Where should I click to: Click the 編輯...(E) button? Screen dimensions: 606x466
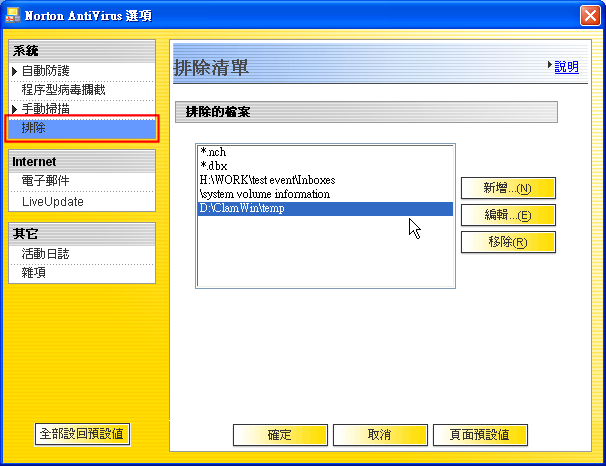508,215
